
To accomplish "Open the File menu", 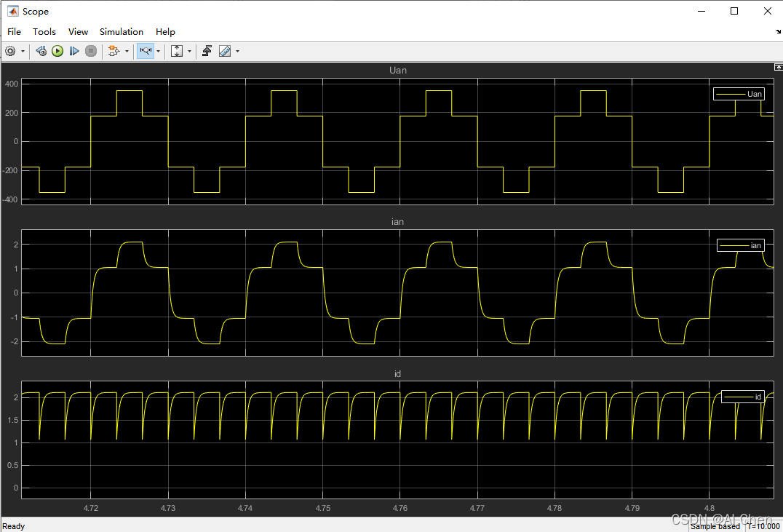I will (14, 32).
